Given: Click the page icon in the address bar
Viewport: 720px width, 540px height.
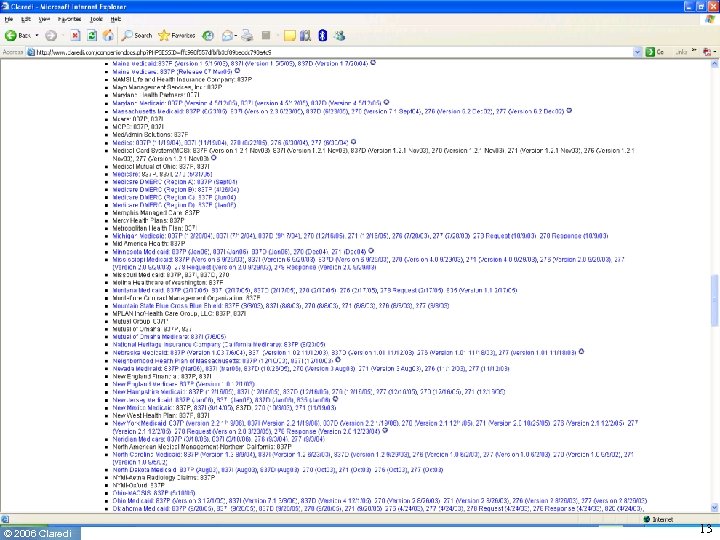Looking at the screenshot, I should (31, 52).
